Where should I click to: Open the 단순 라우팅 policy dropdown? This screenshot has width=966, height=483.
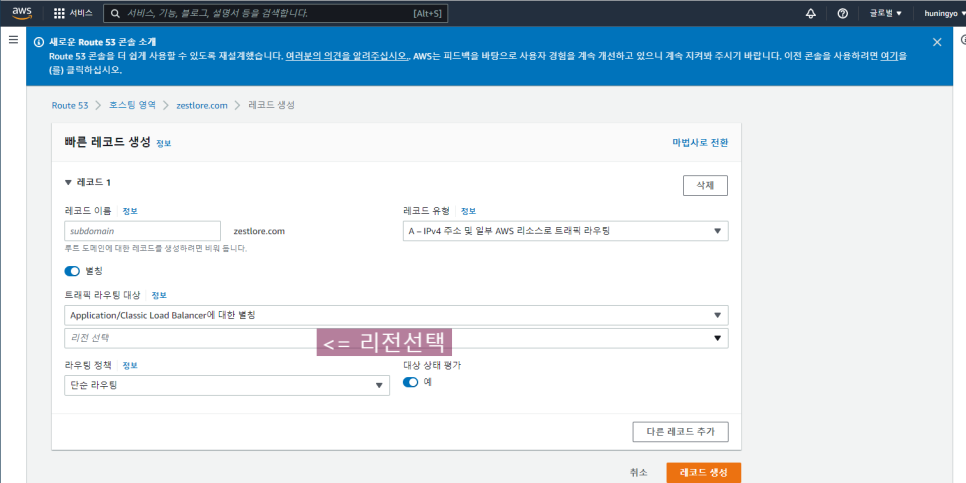point(227,386)
